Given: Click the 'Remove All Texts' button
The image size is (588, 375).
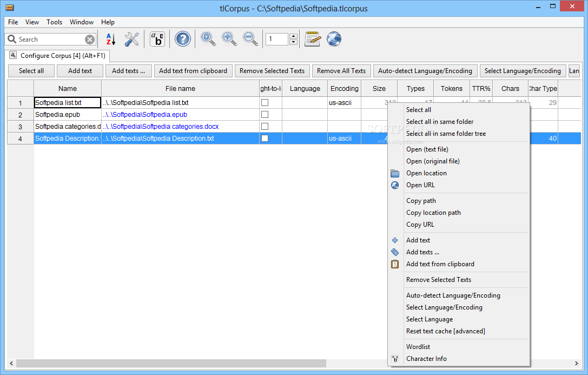Looking at the screenshot, I should [x=341, y=71].
